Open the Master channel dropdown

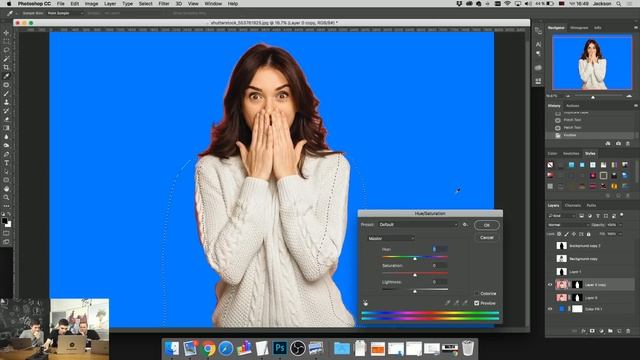[391, 238]
